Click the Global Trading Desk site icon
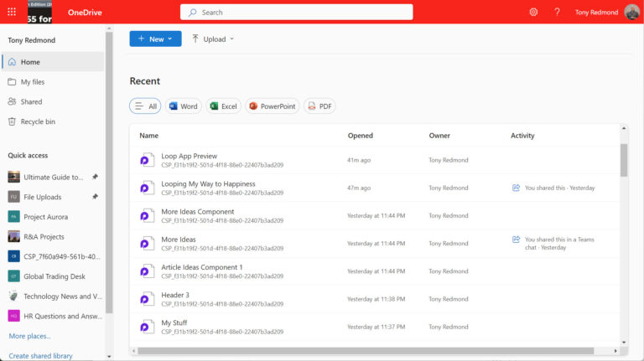This screenshot has height=361, width=644. [13, 276]
